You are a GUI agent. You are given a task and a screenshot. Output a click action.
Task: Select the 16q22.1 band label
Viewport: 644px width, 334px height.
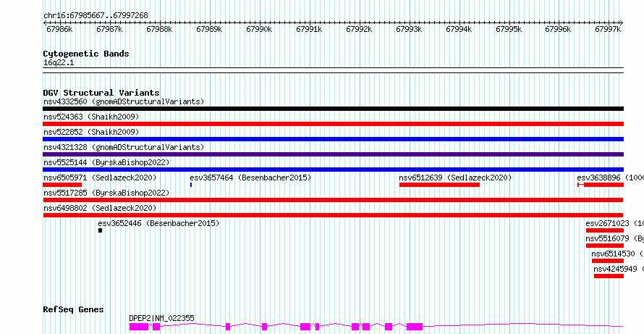59,63
